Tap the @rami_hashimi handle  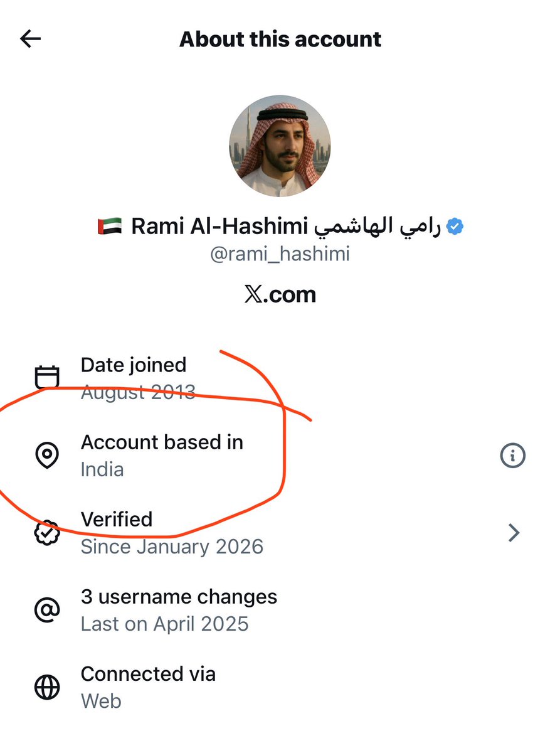280,254
